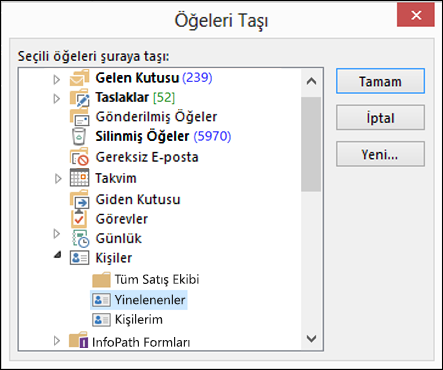Click the Kişilerim contact card icon
Image resolution: width=443 pixels, height=370 pixels.
(101, 320)
